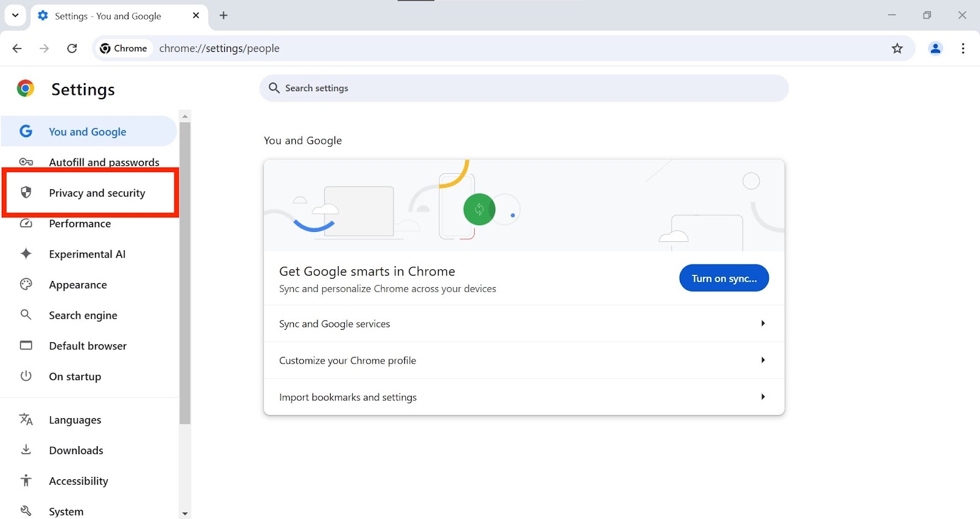Viewport: 980px width, 519px height.
Task: Open the tab search dropdown arrow
Action: 15,15
